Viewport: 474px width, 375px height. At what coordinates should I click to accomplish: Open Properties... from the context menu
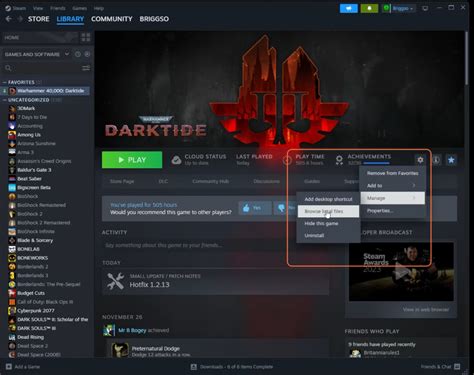[392, 211]
